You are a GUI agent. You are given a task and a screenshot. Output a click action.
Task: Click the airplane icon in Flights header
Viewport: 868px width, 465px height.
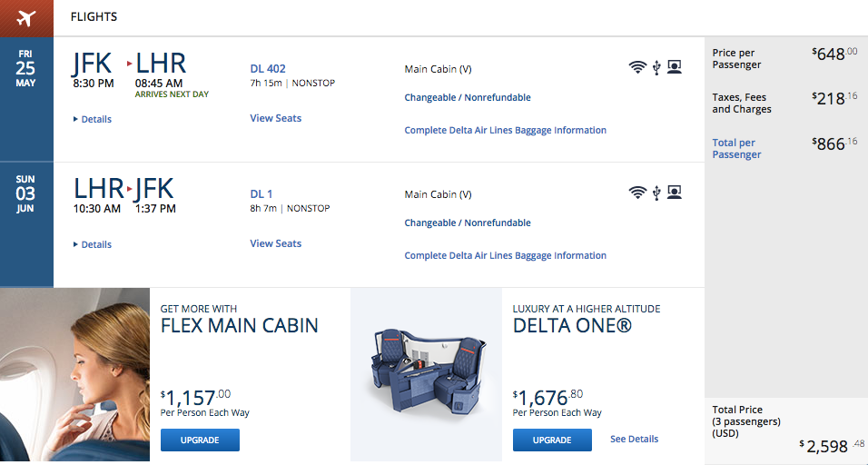tap(26, 17)
